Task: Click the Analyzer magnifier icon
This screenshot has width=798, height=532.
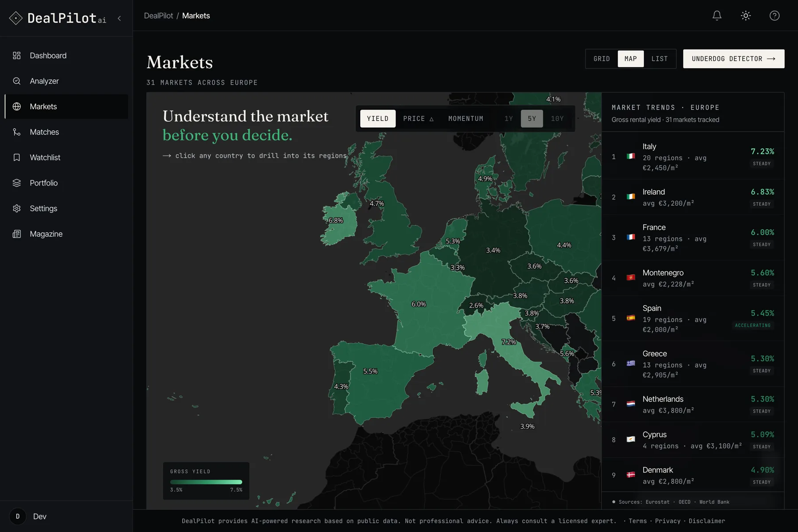Action: point(17,81)
